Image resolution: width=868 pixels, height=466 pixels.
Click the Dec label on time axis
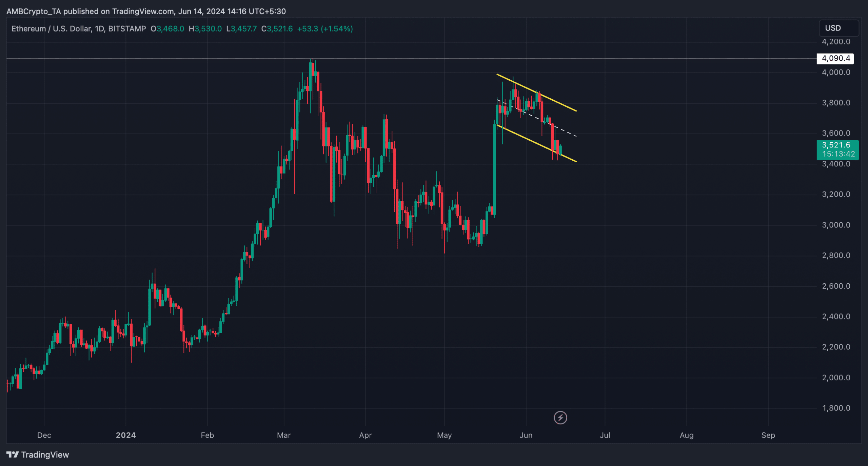(44, 435)
